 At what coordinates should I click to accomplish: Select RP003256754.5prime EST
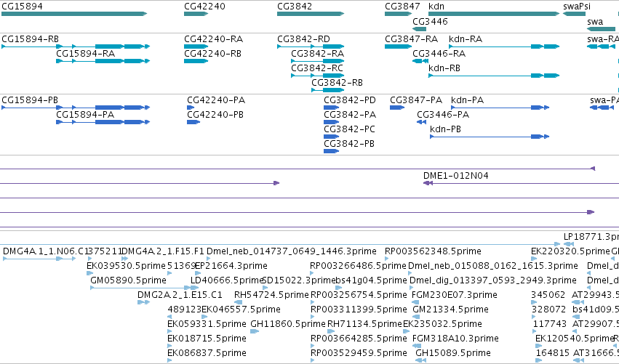pos(313,302)
